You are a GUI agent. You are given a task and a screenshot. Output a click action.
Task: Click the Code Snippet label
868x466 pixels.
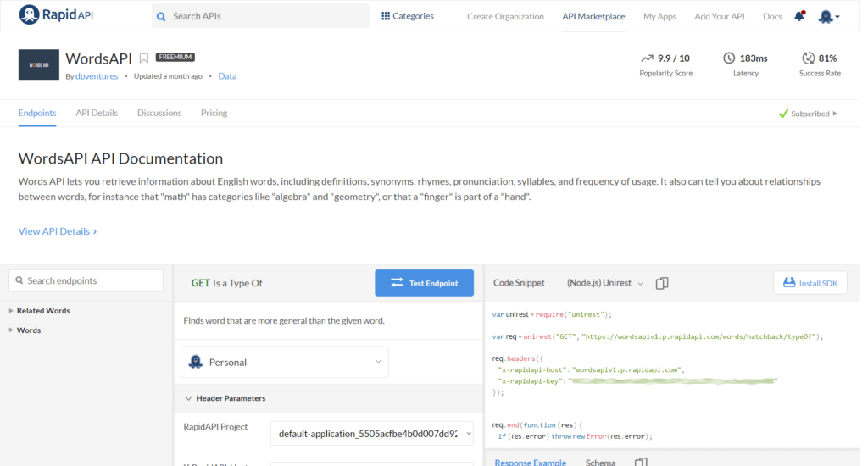[519, 283]
